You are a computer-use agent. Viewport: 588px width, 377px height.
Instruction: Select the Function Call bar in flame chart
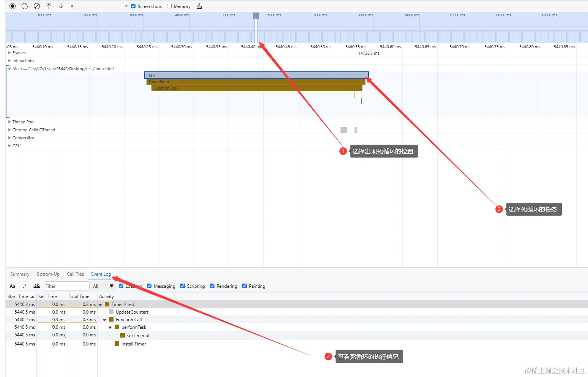point(257,88)
